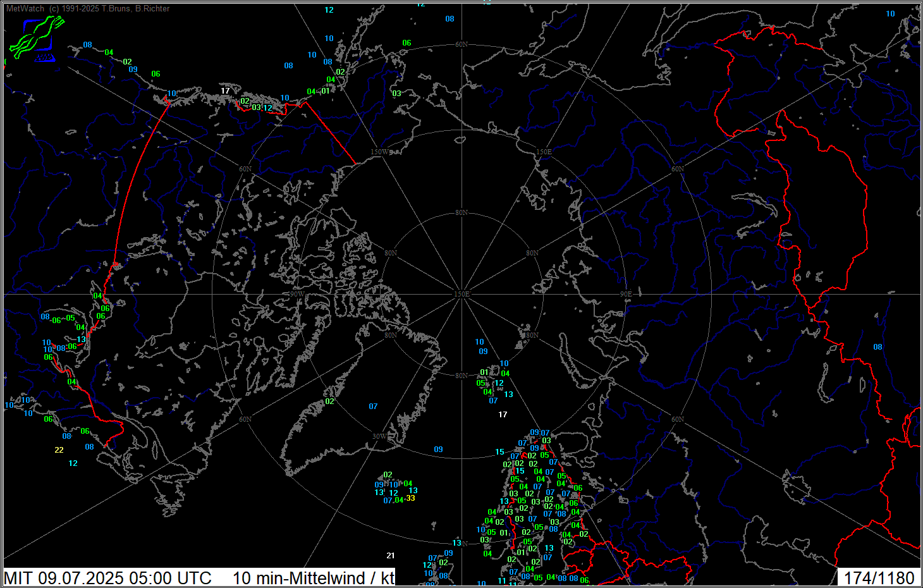Click the '90E' meridian label

(626, 295)
